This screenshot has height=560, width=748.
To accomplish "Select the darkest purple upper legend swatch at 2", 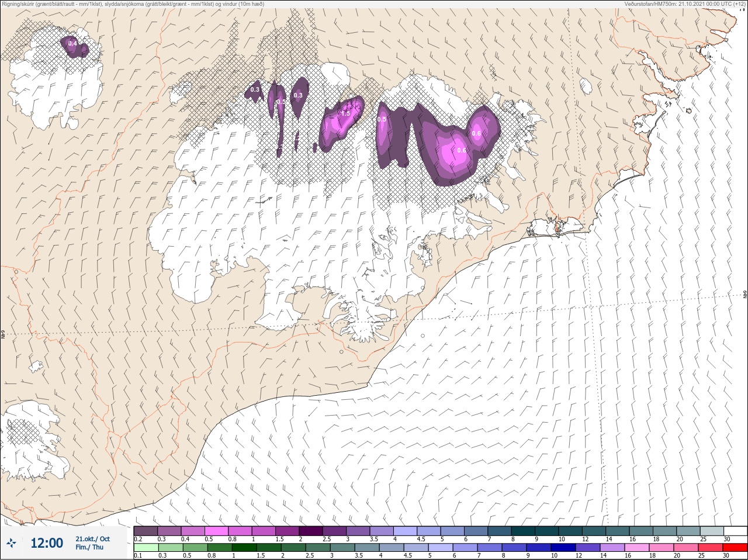I will pyautogui.click(x=311, y=531).
